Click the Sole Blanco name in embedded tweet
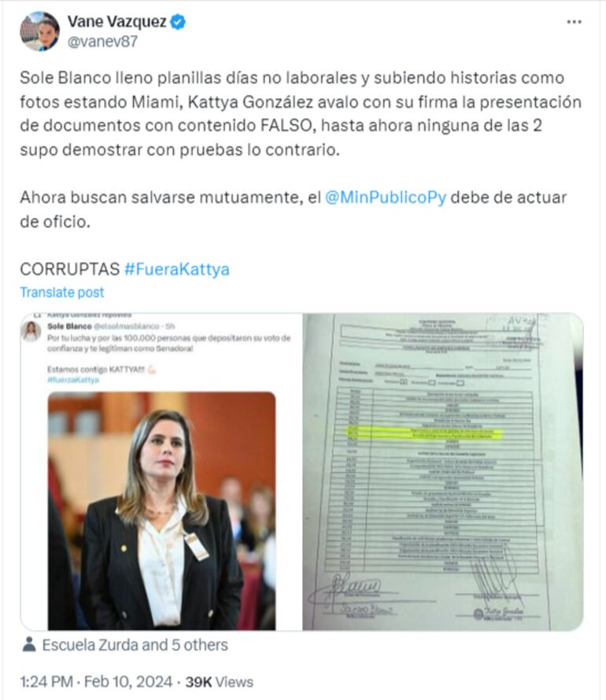This screenshot has height=700, width=606. pos(69,326)
